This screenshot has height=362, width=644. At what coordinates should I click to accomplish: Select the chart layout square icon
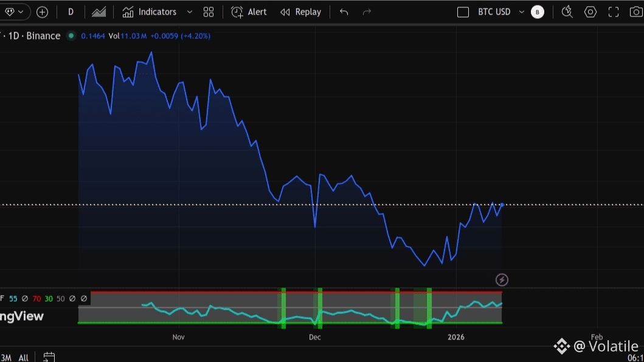463,12
